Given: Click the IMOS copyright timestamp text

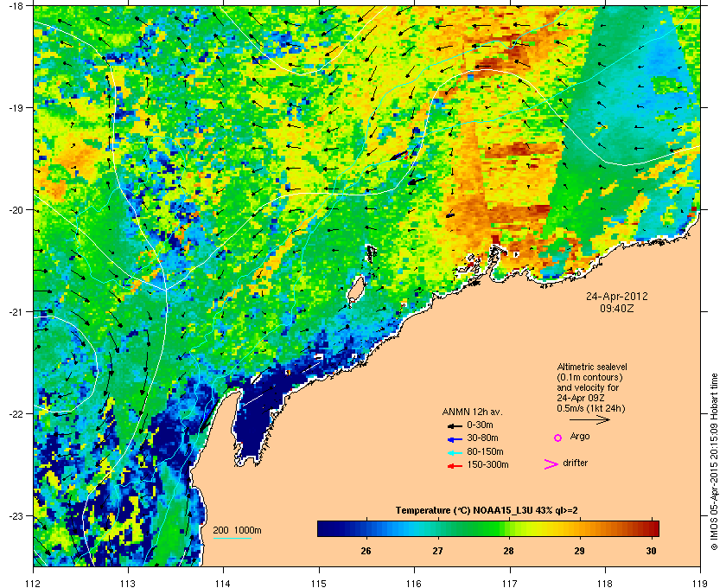Looking at the screenshot, I should 714,462.
